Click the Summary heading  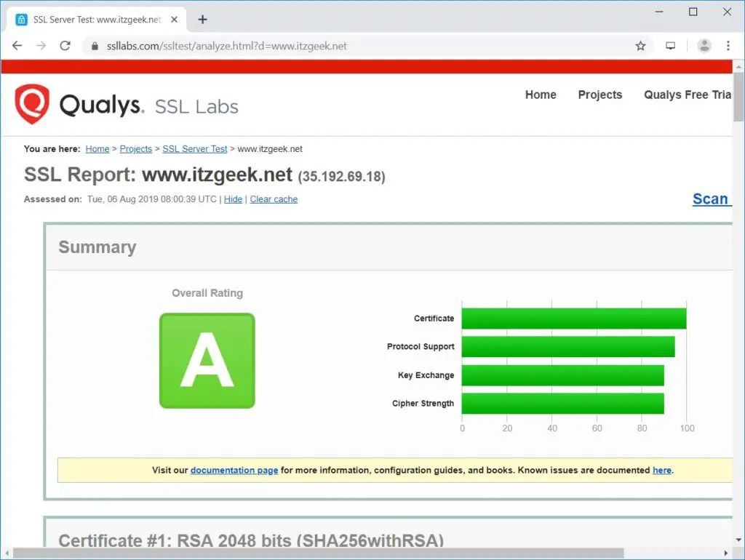click(x=97, y=247)
